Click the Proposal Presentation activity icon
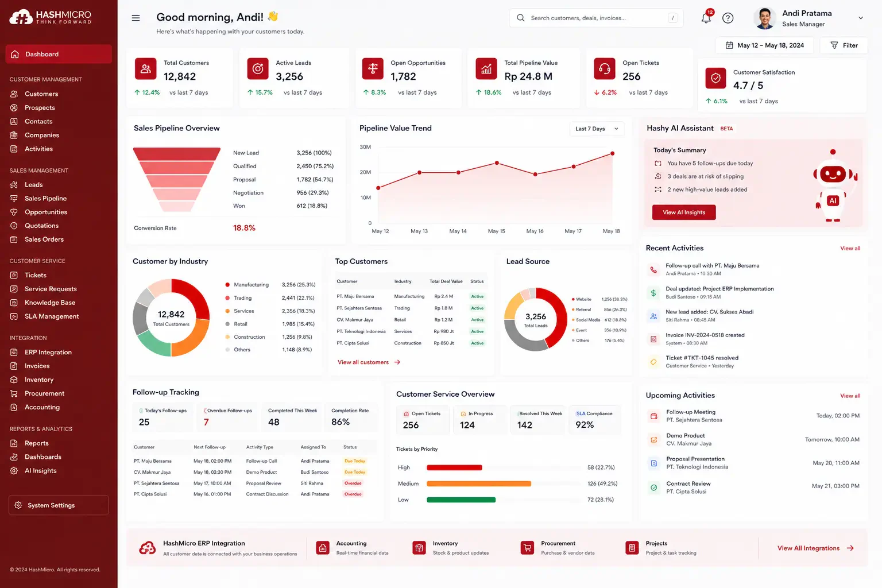The width and height of the screenshot is (882, 588). tap(653, 463)
